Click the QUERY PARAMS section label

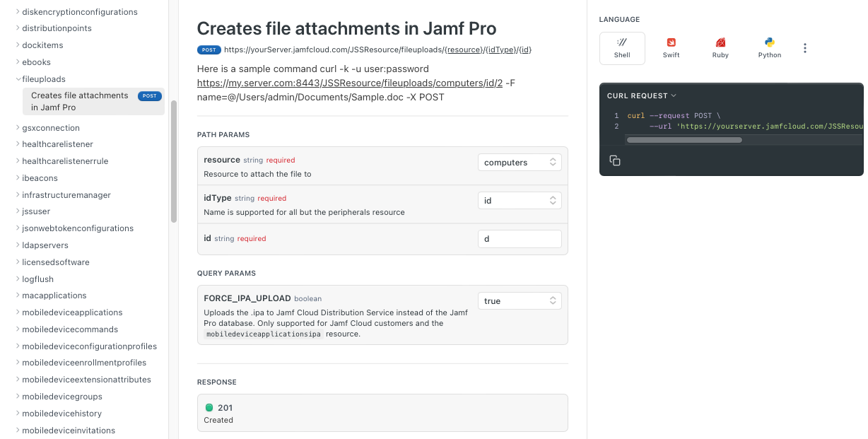[226, 273]
